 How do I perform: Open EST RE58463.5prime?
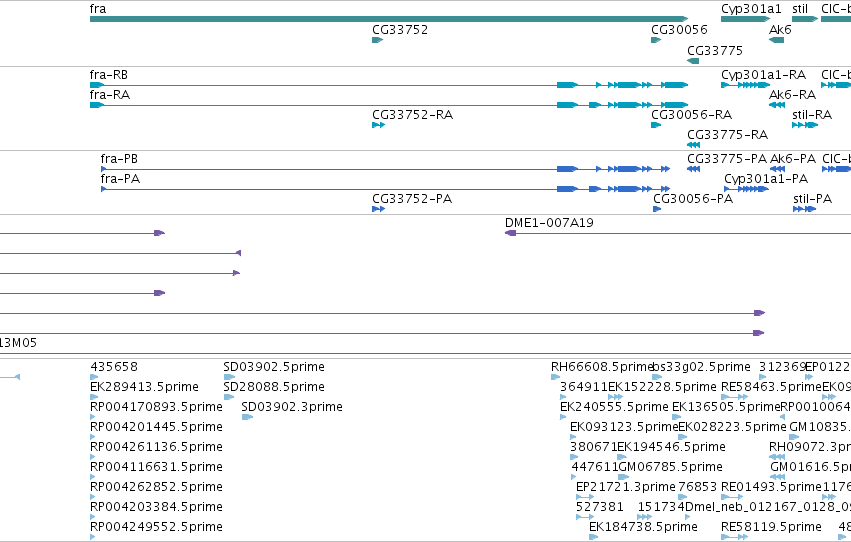pos(771,387)
